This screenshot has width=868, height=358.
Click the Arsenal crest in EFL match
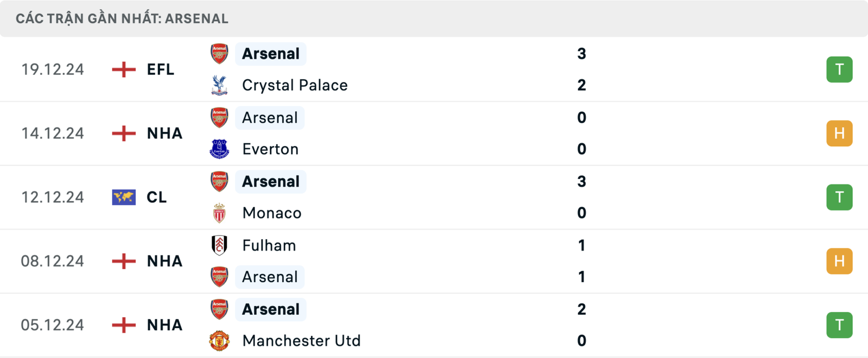(219, 54)
